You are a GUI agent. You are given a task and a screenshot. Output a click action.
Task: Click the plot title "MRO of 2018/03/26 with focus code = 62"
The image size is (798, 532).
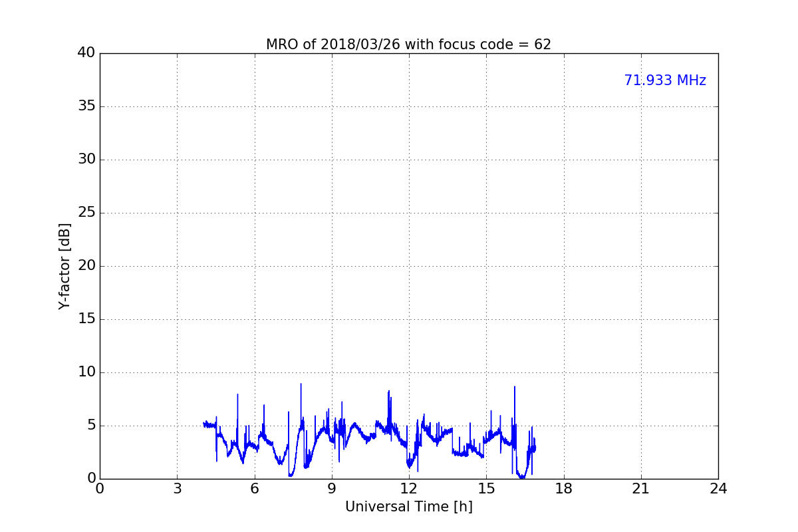pyautogui.click(x=408, y=45)
